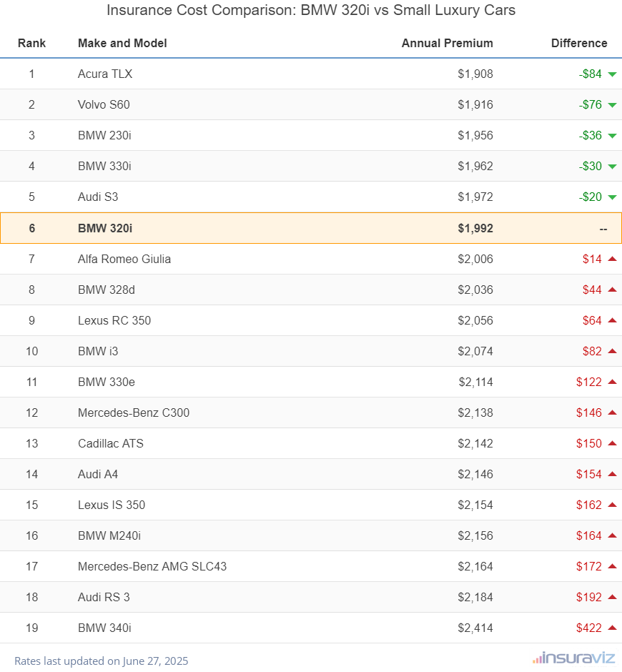Click the $1,908 premium value
Viewport: 622px width, 672px height.
475,74
